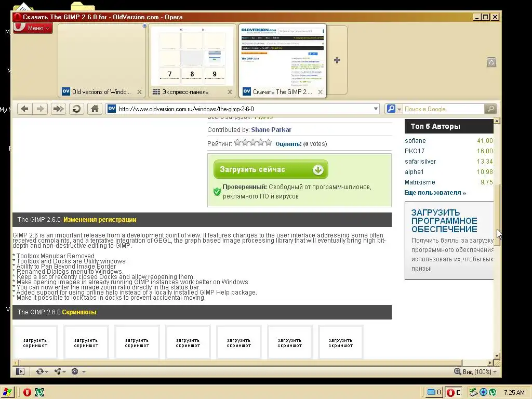Click the first tray icon with green arrow
The height and width of the screenshot is (399, 532).
(473, 393)
